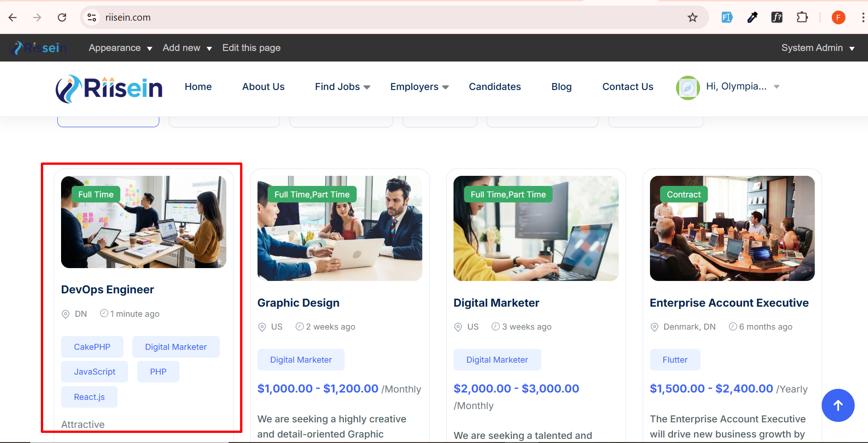868x443 pixels.
Task: Expand the Appearance admin menu
Action: tap(120, 48)
